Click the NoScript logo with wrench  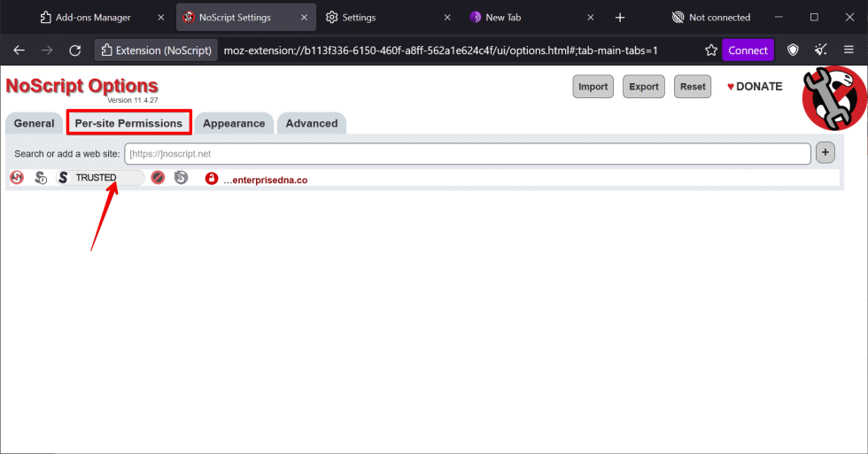(x=834, y=98)
